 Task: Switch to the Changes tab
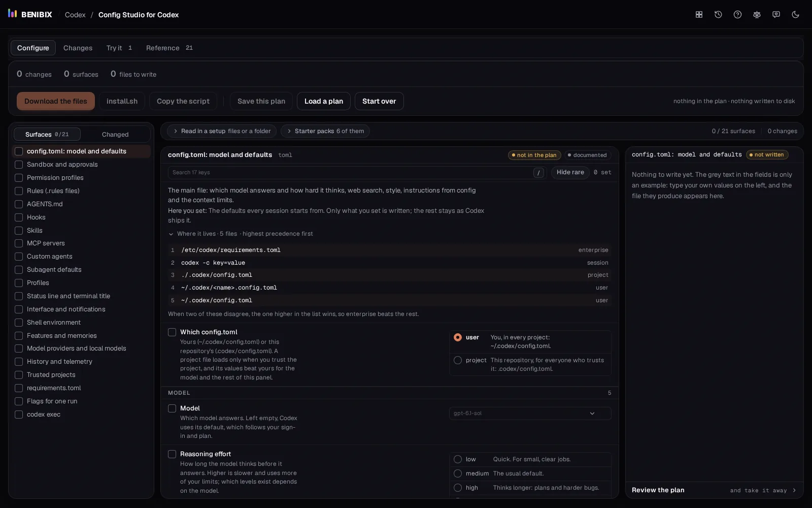coord(78,48)
